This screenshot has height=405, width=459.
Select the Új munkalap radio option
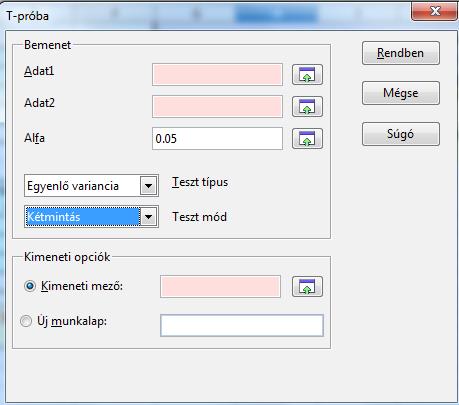point(26,321)
